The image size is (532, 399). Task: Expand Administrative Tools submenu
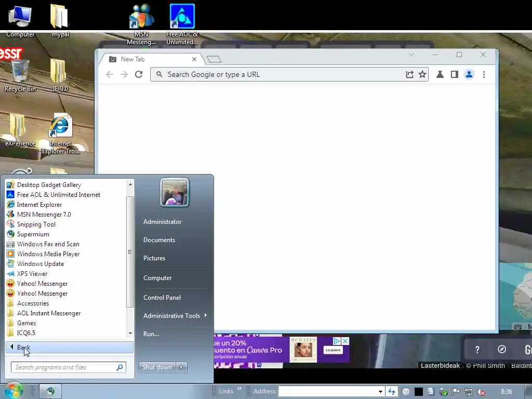(175, 315)
